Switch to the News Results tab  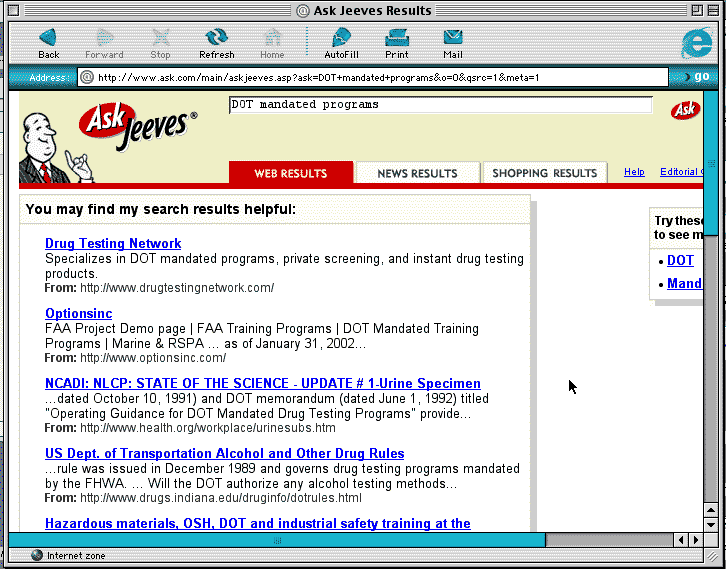tap(417, 173)
